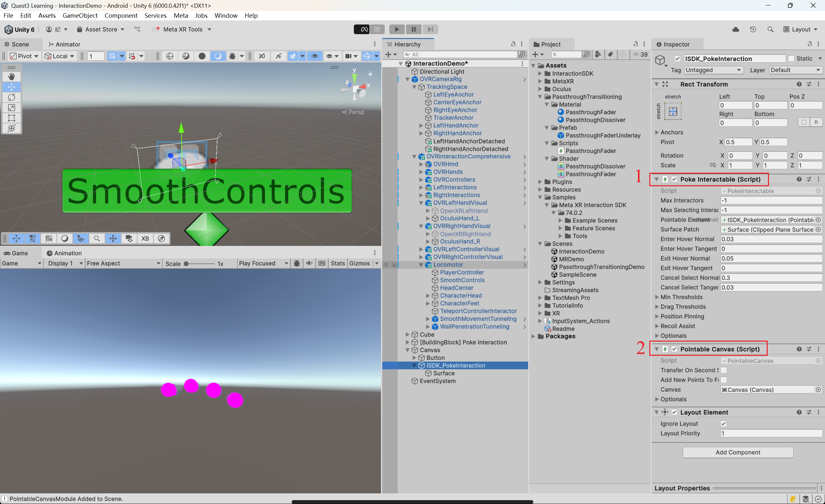Click the Scale slider in Game view

200,264
